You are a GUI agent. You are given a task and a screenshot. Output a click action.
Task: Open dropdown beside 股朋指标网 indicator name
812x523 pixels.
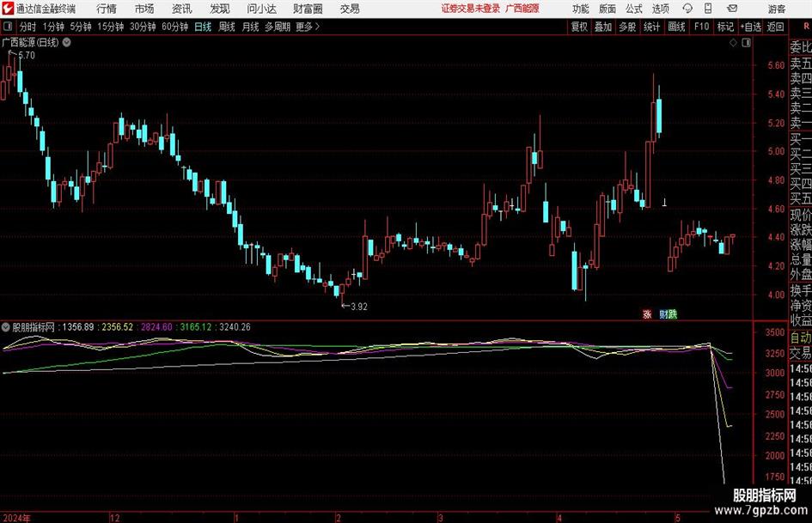pos(6,326)
